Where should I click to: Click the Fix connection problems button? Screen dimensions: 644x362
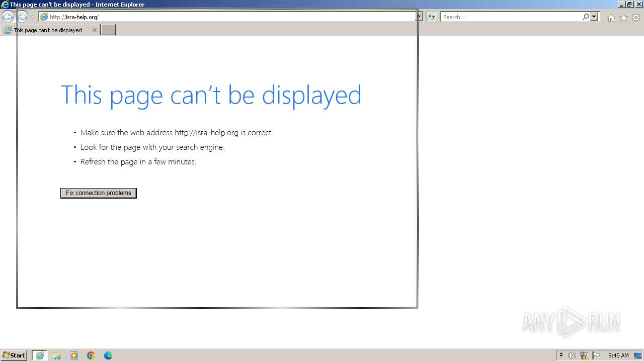pos(99,193)
